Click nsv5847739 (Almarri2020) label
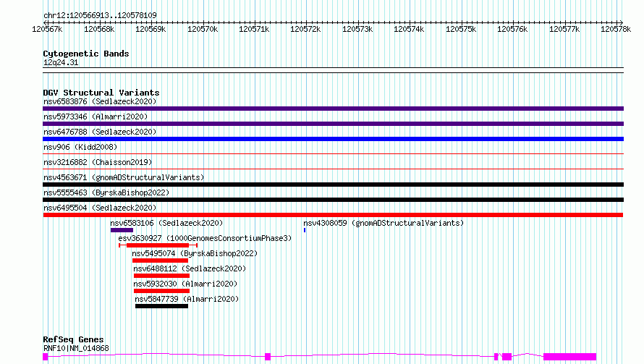Screen dimensions: 644x364 pyautogui.click(x=187, y=299)
